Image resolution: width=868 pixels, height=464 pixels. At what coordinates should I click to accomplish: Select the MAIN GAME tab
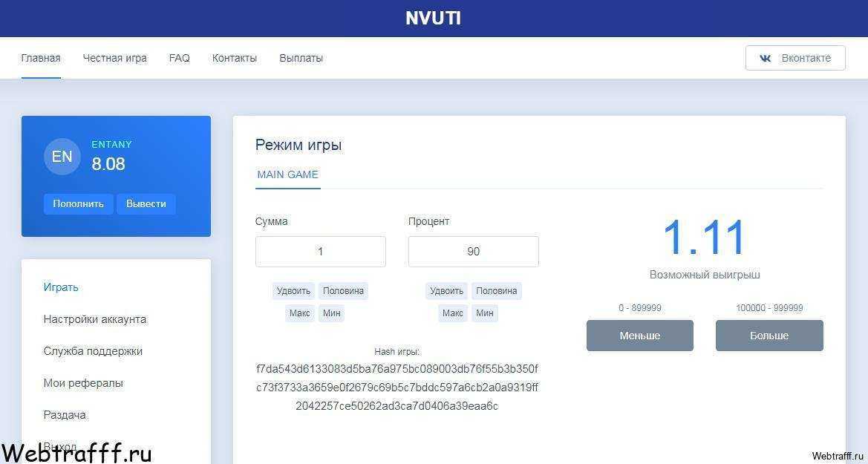[288, 175]
